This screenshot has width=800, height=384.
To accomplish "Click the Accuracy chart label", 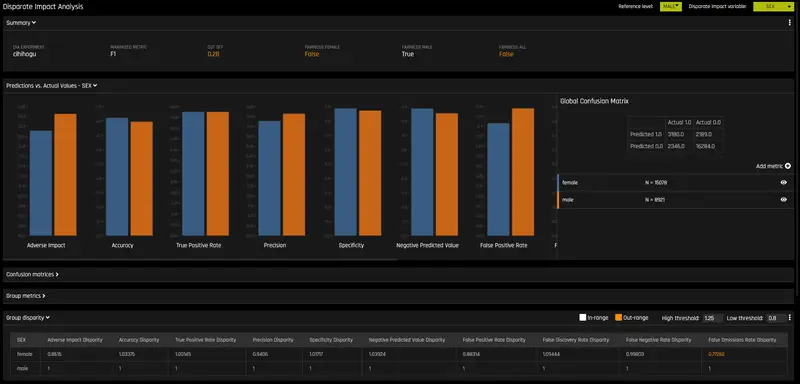I will pos(122,245).
